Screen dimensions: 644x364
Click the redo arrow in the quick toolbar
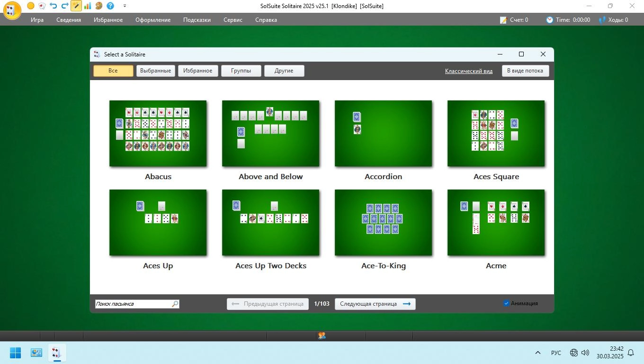coord(65,6)
